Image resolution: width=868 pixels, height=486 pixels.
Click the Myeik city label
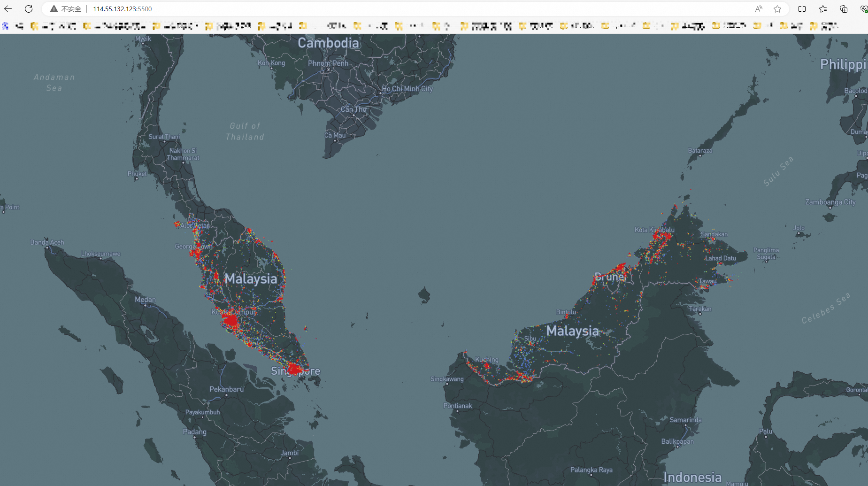pos(143,39)
